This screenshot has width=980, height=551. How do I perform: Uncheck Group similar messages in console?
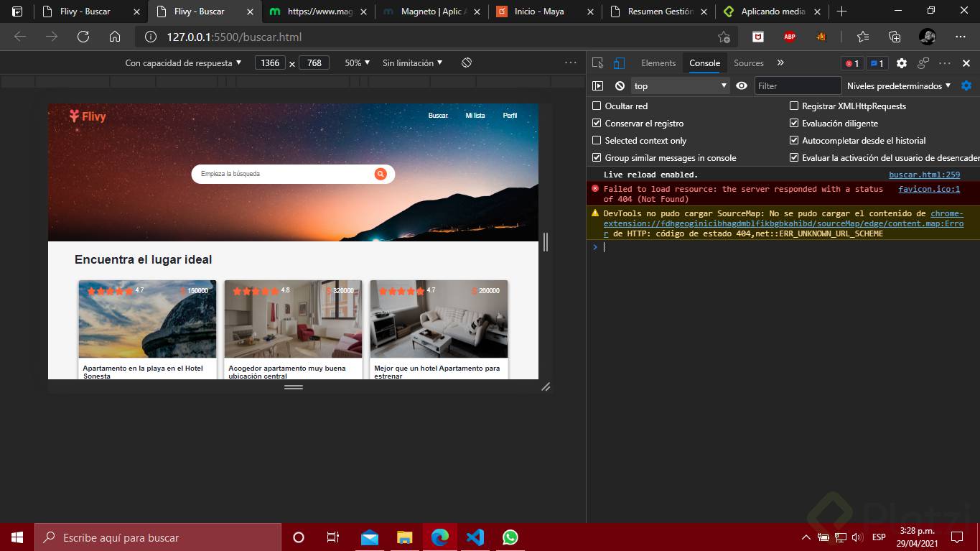(x=597, y=157)
